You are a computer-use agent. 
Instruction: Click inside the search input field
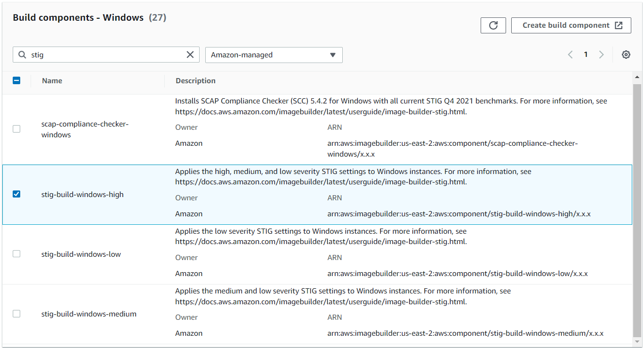tap(94, 55)
